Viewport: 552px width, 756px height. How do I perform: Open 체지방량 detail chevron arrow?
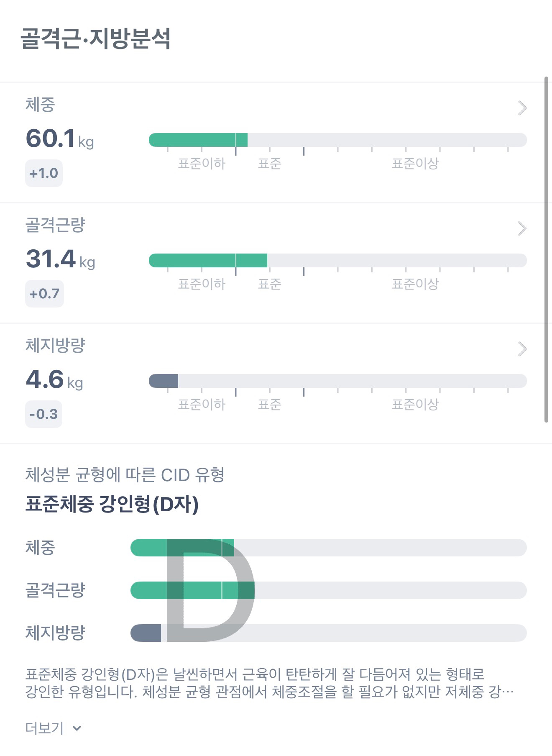coord(522,349)
